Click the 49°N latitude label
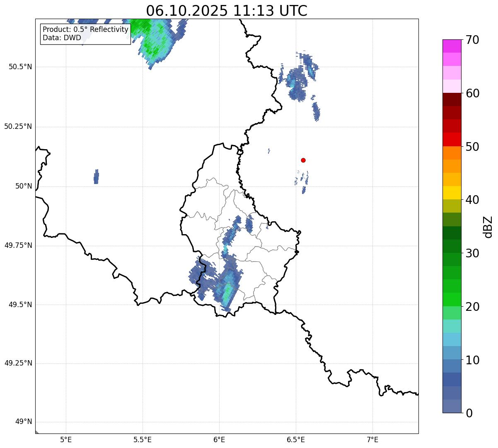The height and width of the screenshot is (448, 498). (24, 422)
